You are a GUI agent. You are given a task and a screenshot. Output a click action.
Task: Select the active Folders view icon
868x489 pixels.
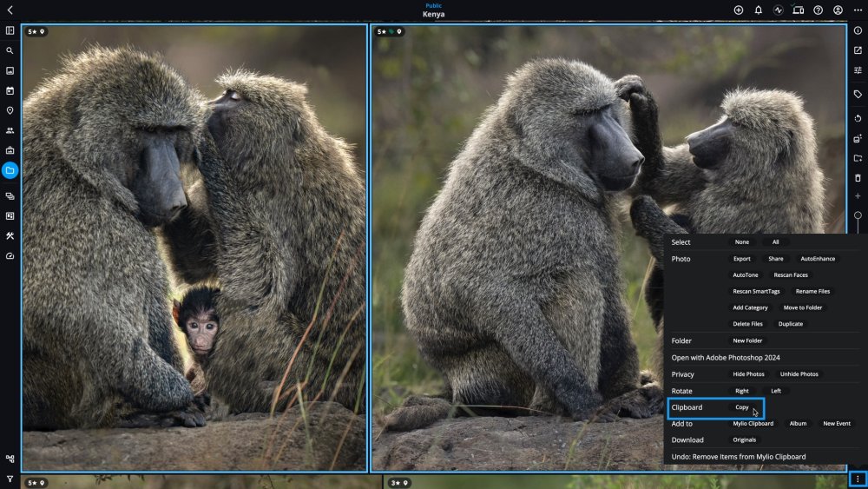[x=10, y=170]
